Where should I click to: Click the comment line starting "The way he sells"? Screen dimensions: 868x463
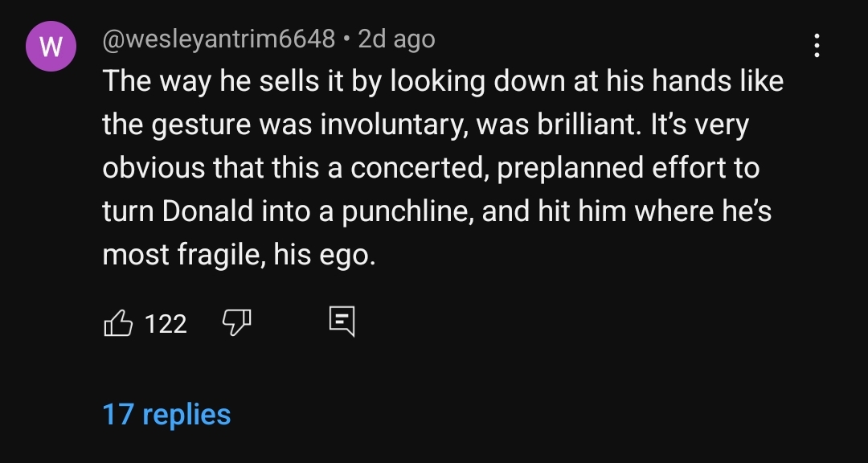click(443, 81)
